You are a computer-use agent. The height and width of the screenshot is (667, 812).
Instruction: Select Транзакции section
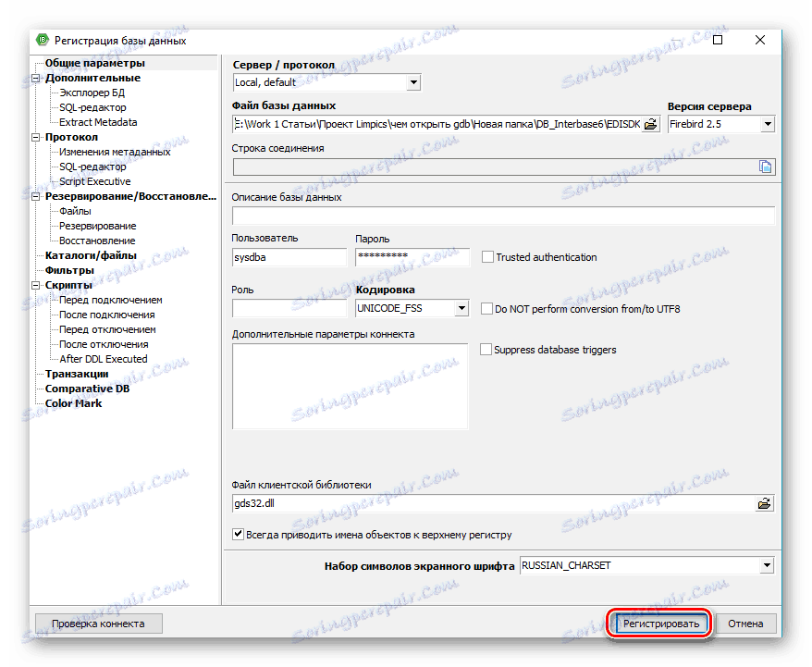[77, 374]
